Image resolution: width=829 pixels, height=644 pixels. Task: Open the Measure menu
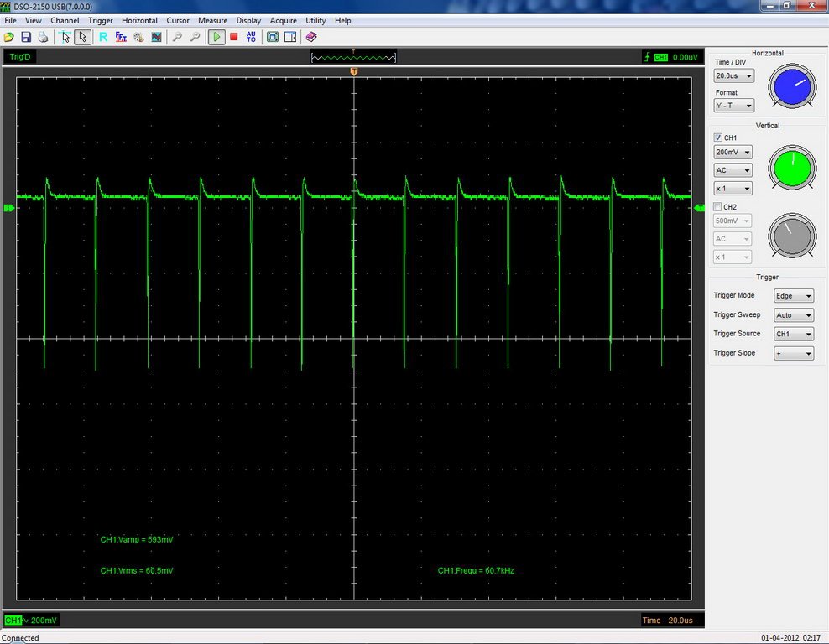point(212,20)
